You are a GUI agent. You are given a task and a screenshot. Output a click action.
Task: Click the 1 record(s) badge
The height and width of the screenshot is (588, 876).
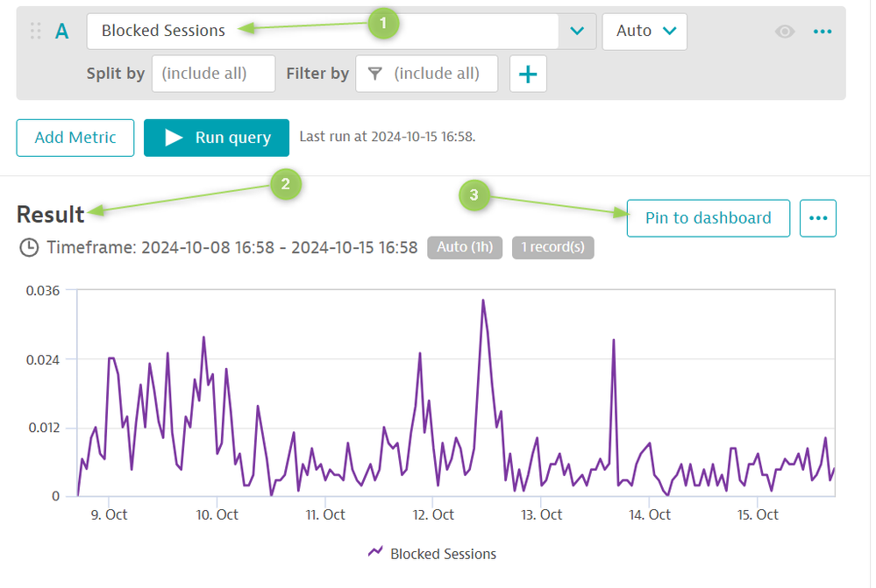click(x=552, y=248)
